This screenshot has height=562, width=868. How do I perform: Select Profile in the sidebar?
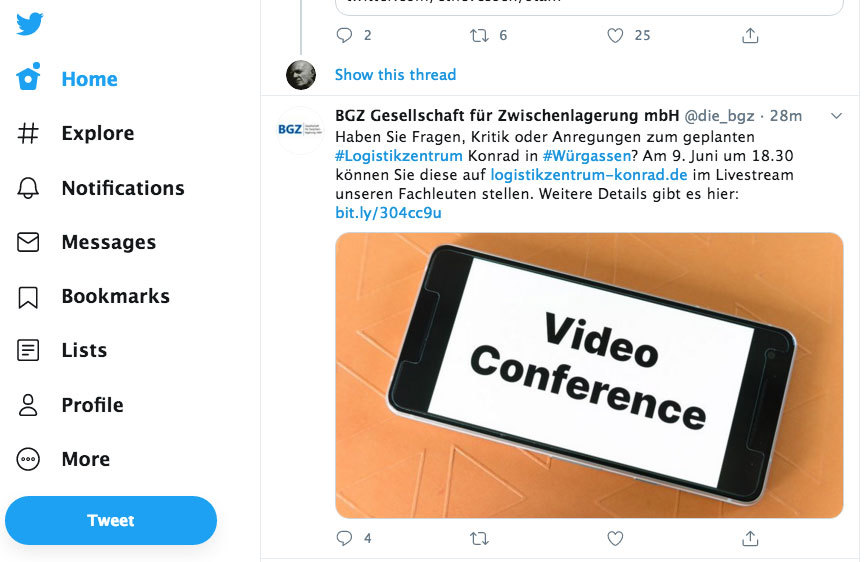[70, 405]
